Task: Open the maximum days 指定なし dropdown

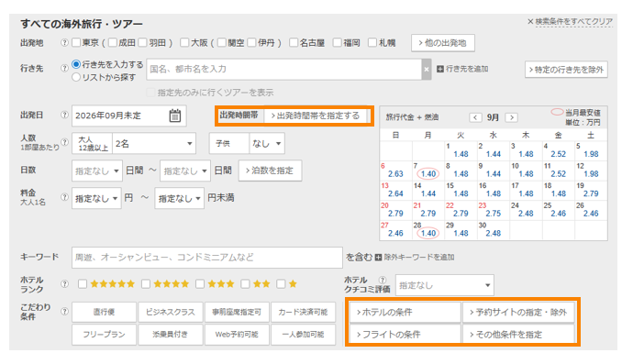Action: click(185, 171)
